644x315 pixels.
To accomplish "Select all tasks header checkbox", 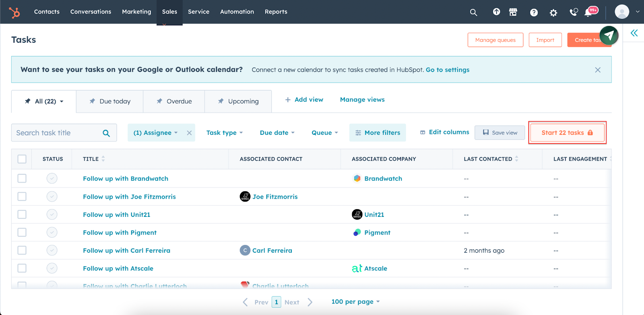I will [x=22, y=159].
